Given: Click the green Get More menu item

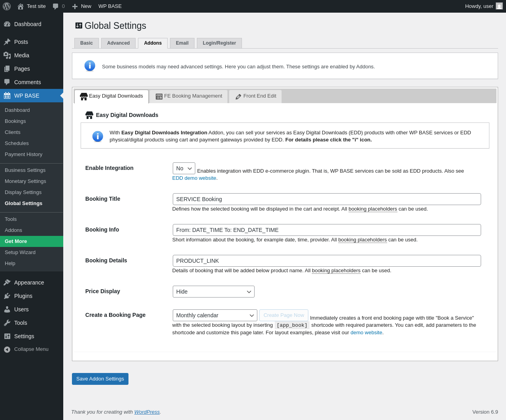Looking at the screenshot, I should 16,241.
